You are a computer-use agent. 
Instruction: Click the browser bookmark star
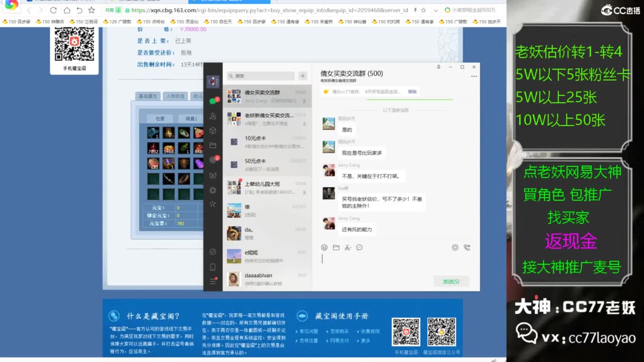click(424, 9)
